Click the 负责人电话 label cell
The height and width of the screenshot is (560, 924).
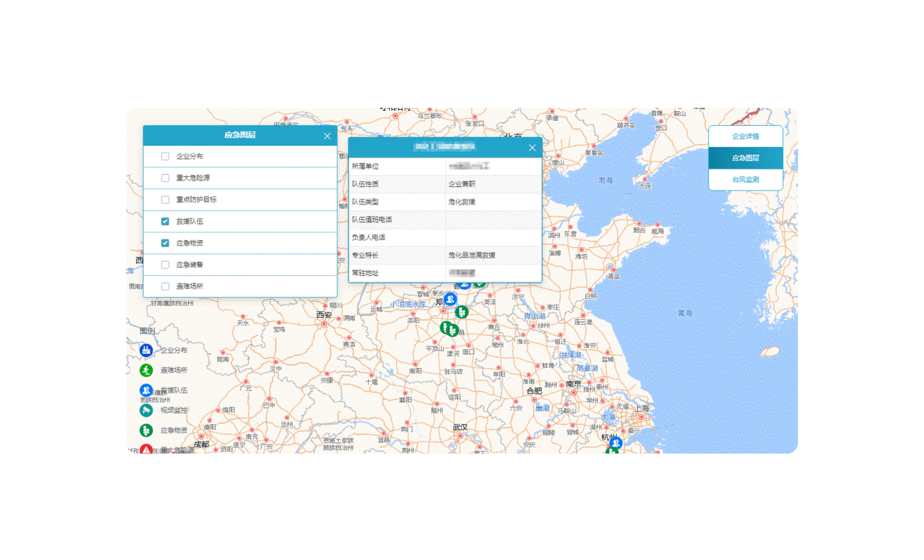(397, 237)
